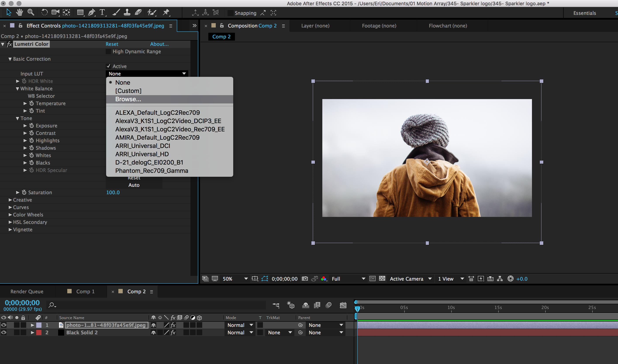The width and height of the screenshot is (618, 364).
Task: Expand the Creative section in Effect Controls
Action: (x=10, y=199)
